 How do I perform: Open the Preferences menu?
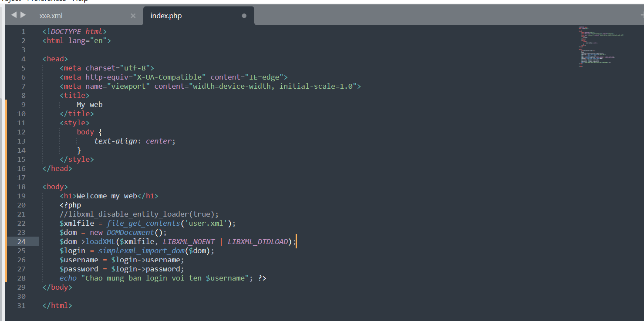tap(46, 1)
